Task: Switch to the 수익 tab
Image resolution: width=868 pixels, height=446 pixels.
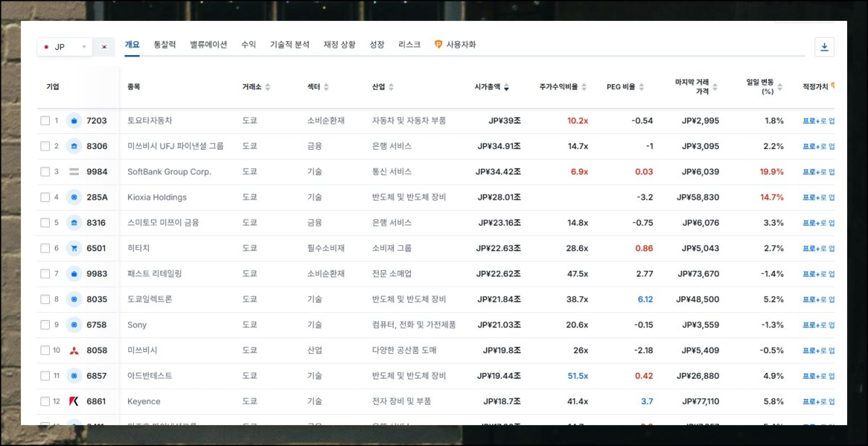Action: [248, 44]
